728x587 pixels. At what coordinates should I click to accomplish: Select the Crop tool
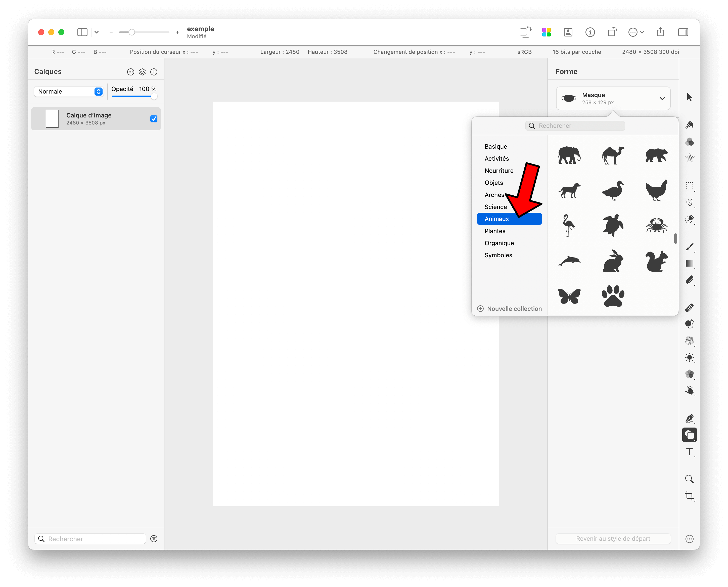pos(689,496)
